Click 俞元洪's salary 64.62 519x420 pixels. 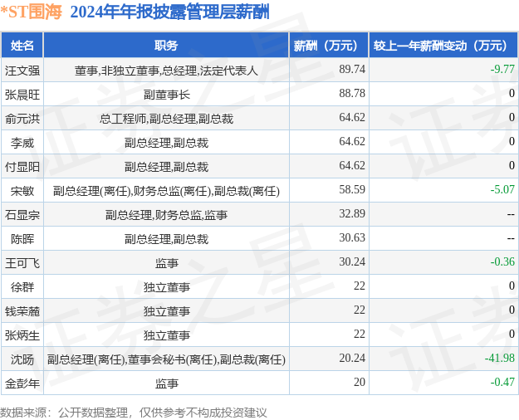coord(352,118)
